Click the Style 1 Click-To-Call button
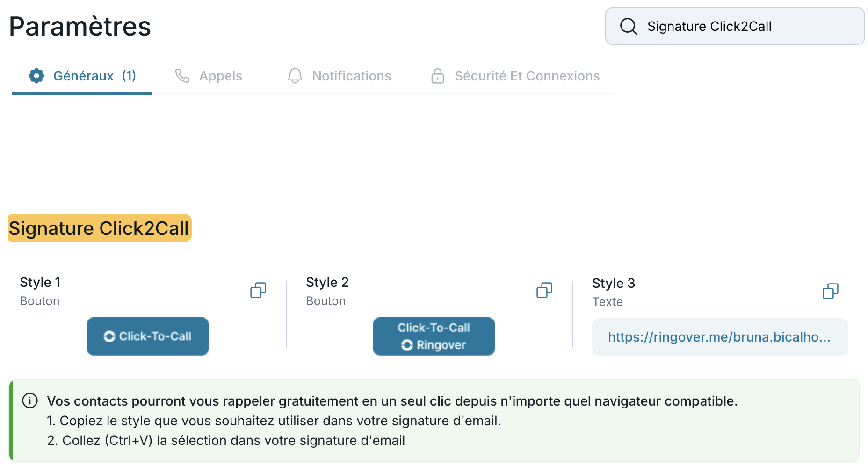The width and height of the screenshot is (868, 466). (x=148, y=336)
